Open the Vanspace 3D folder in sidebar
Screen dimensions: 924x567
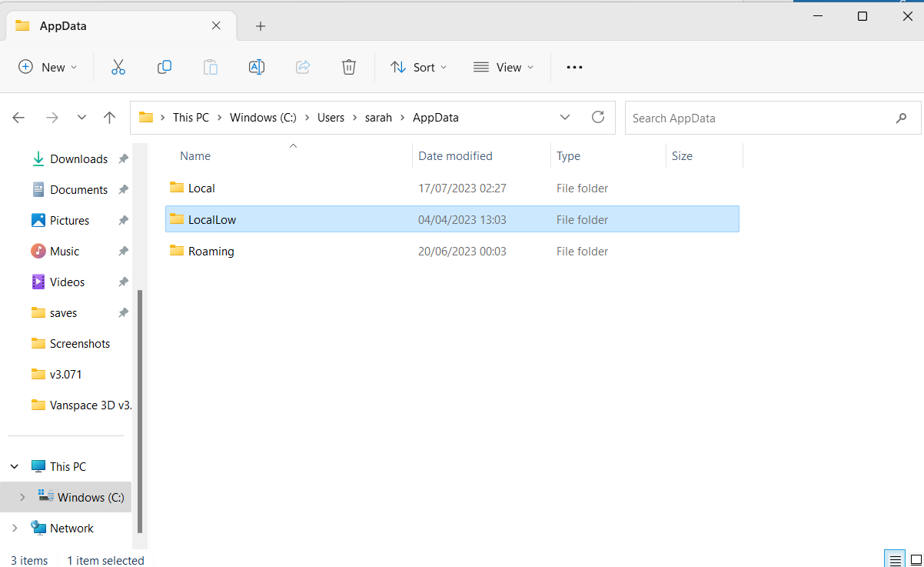81,405
